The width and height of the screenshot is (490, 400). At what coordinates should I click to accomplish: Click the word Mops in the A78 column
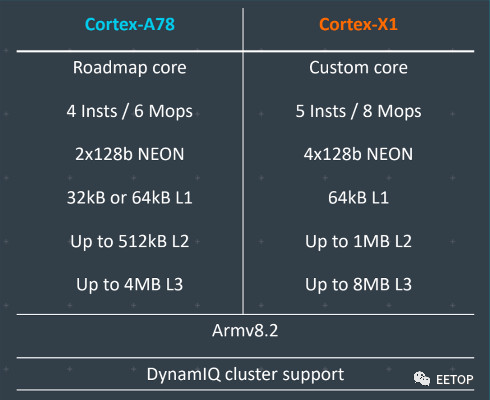171,112
